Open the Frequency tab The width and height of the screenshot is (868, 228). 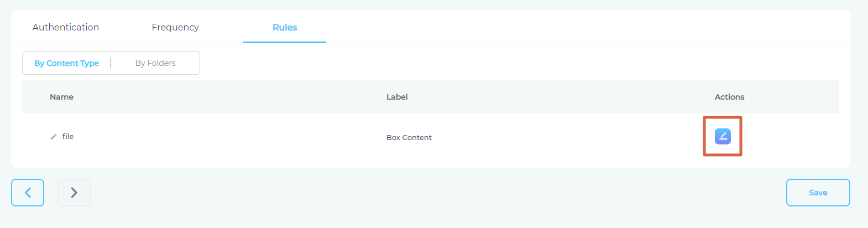(x=175, y=27)
